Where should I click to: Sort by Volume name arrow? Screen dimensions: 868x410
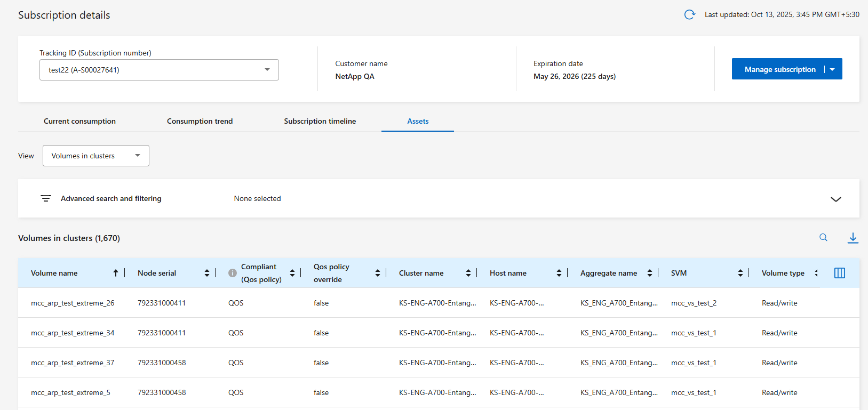[x=115, y=273]
